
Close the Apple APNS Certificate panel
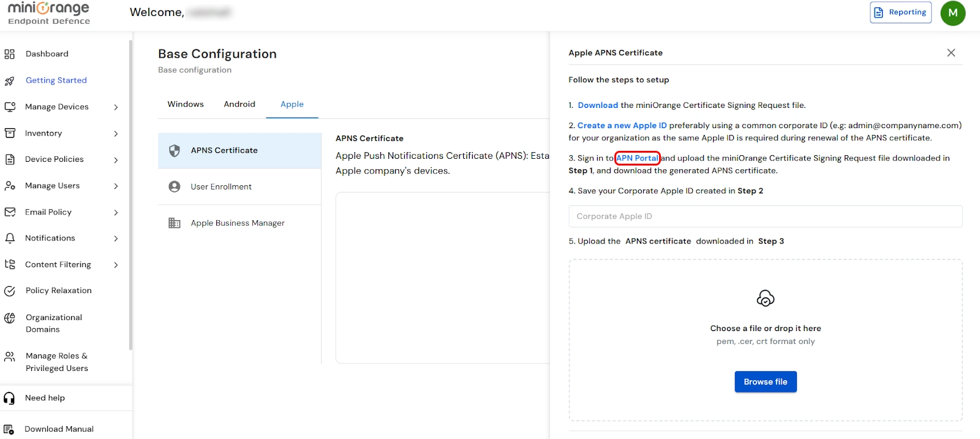(x=951, y=53)
